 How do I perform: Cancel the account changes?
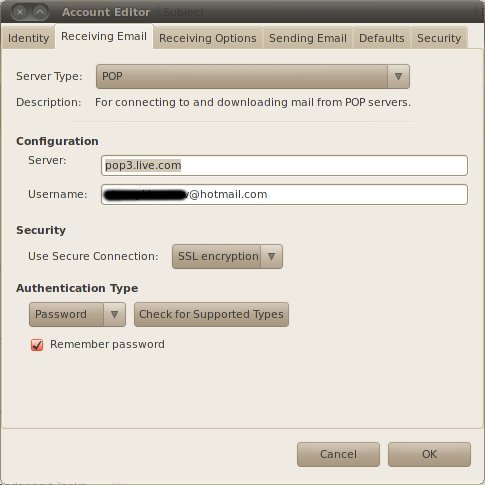tap(338, 454)
